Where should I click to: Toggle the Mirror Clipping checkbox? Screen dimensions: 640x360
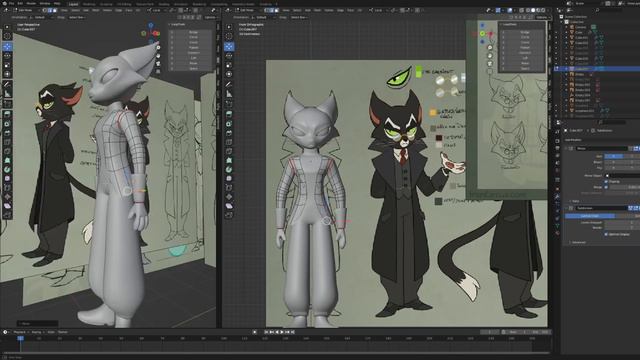607,181
